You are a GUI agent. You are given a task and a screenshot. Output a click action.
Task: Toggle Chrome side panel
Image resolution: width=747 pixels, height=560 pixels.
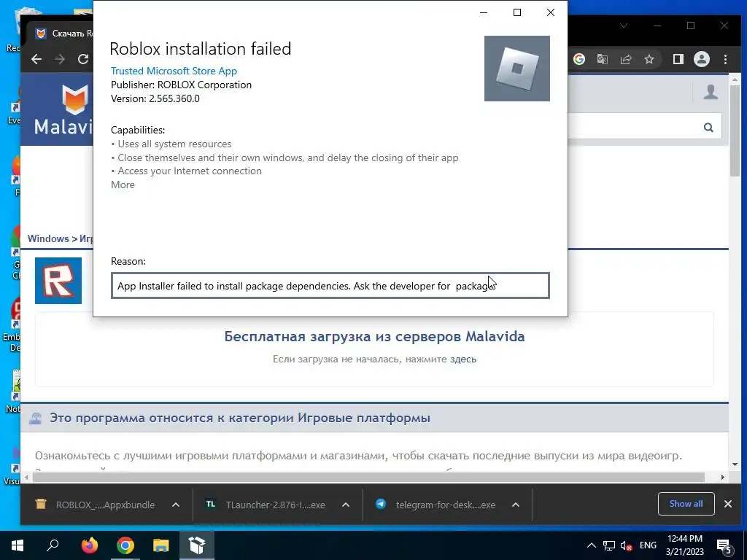[678, 59]
